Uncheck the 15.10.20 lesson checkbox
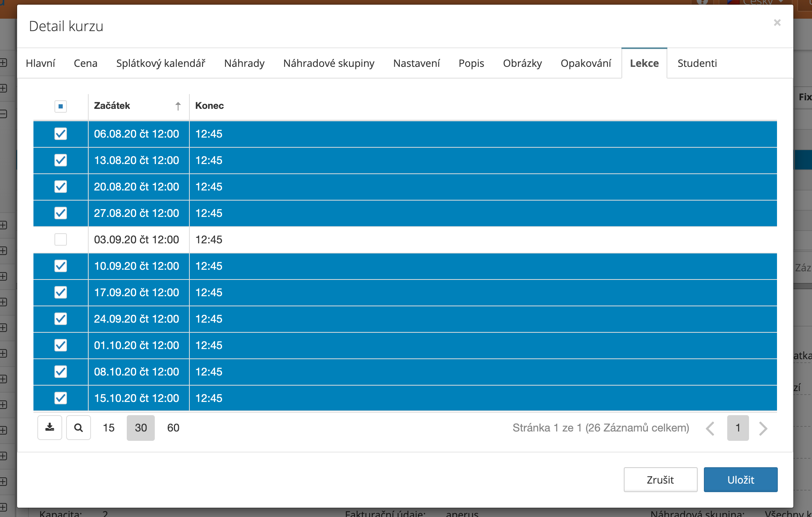812x517 pixels. (x=61, y=398)
